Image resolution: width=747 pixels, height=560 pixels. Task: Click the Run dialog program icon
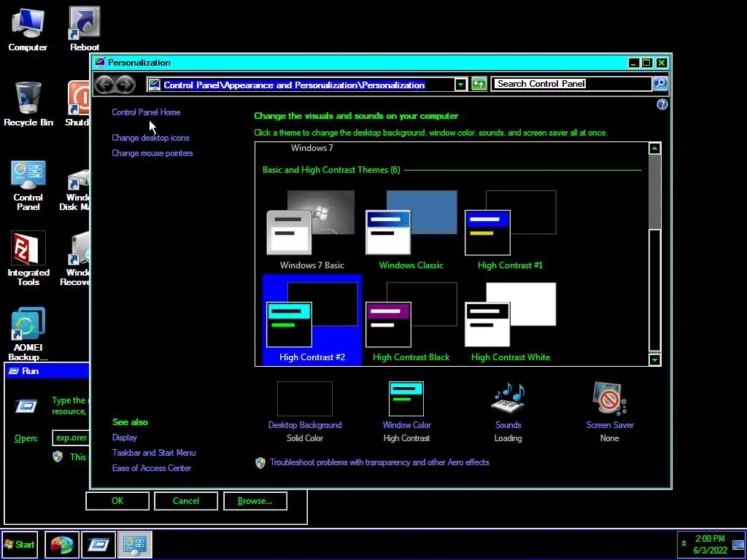click(x=26, y=406)
